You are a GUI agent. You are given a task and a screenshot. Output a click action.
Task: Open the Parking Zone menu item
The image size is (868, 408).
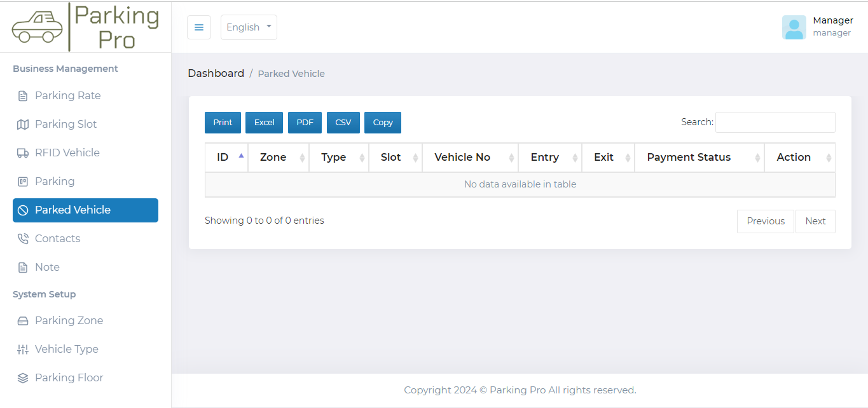tap(69, 321)
